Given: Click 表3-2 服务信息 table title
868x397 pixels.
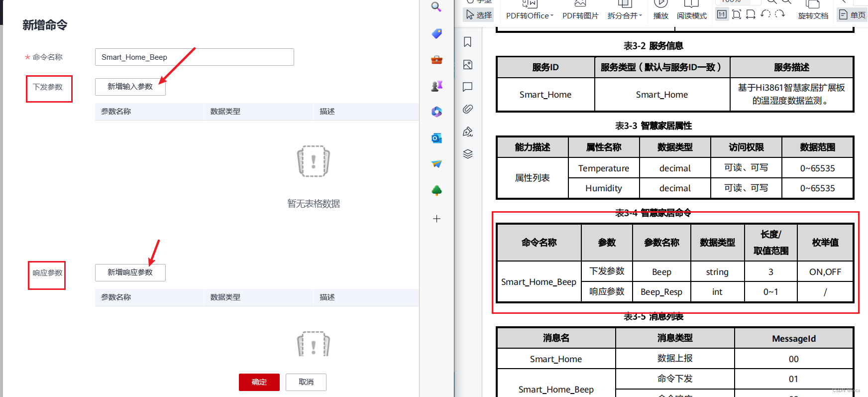Looking at the screenshot, I should [x=653, y=46].
